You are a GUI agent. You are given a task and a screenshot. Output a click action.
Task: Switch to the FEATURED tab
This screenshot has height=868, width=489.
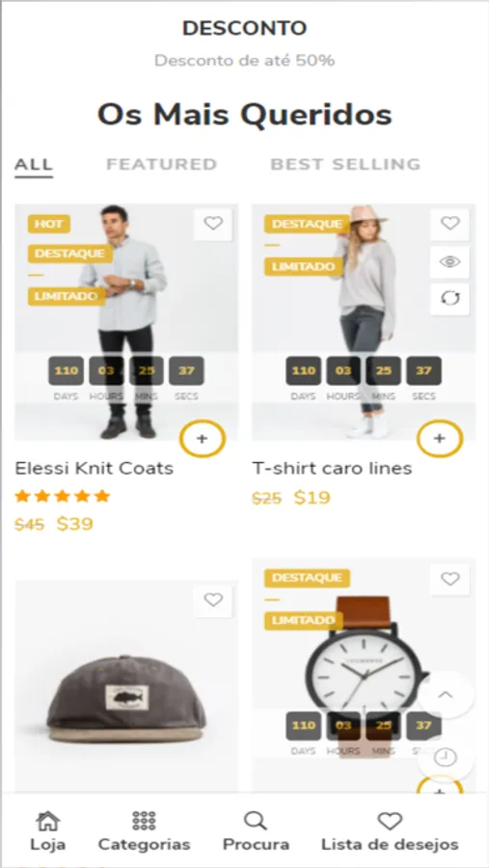[x=161, y=164]
